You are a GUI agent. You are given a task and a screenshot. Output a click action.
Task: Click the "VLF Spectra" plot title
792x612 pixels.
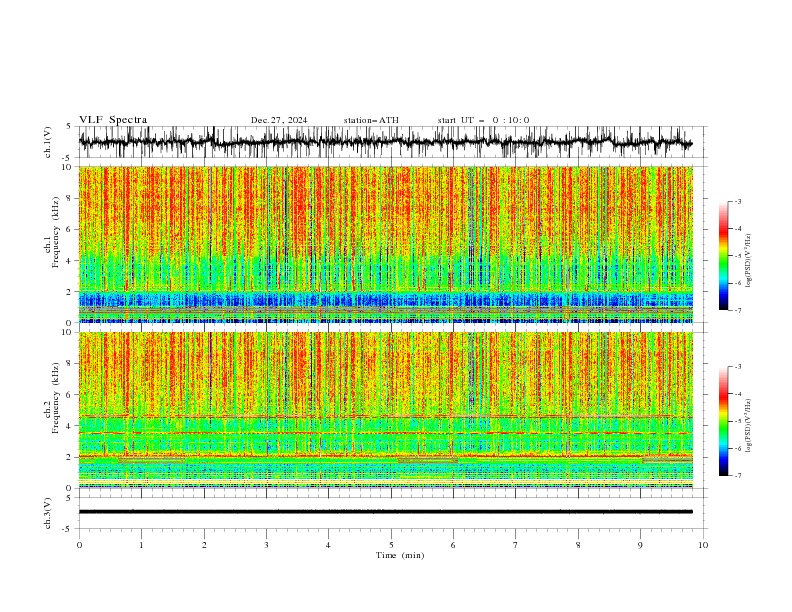click(x=113, y=120)
